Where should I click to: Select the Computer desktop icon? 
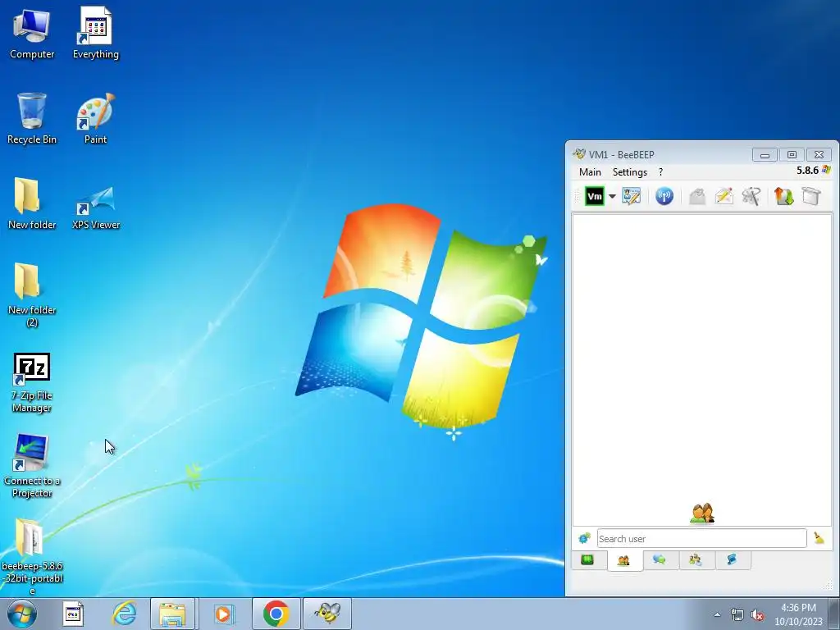tap(32, 34)
